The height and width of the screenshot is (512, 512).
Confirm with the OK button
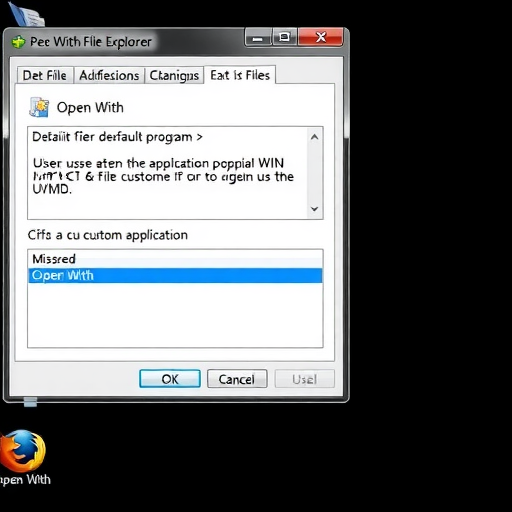click(x=170, y=379)
